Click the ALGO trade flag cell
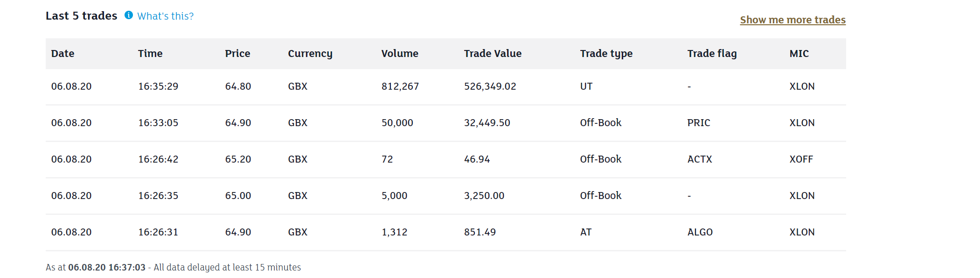This screenshot has height=278, width=980. [700, 232]
